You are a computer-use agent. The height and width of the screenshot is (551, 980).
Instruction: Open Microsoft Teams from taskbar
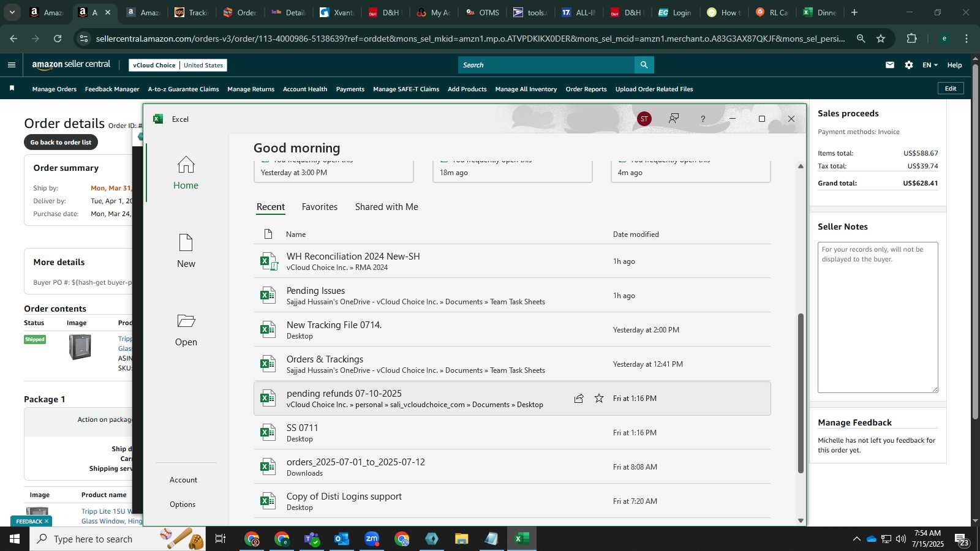point(312,539)
